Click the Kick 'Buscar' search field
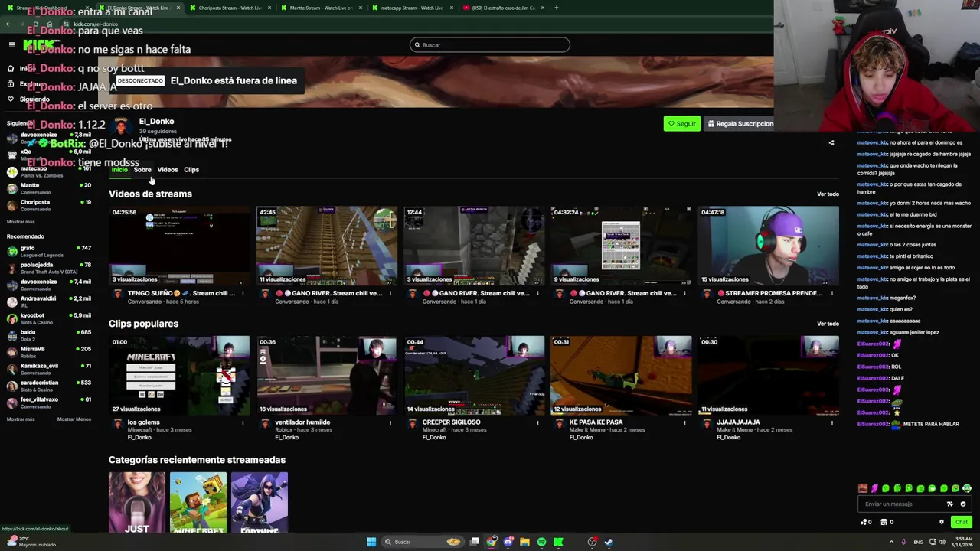Viewport: 980px width, 551px height. point(490,45)
